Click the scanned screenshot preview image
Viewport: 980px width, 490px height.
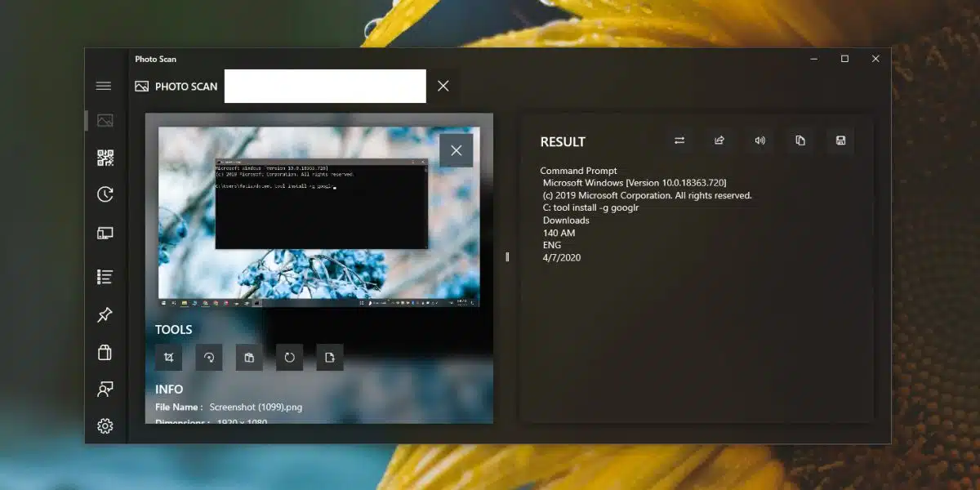[318, 217]
